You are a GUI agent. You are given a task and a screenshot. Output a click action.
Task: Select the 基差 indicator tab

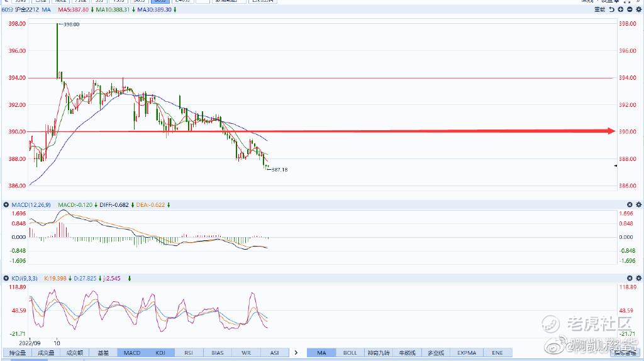(x=103, y=353)
